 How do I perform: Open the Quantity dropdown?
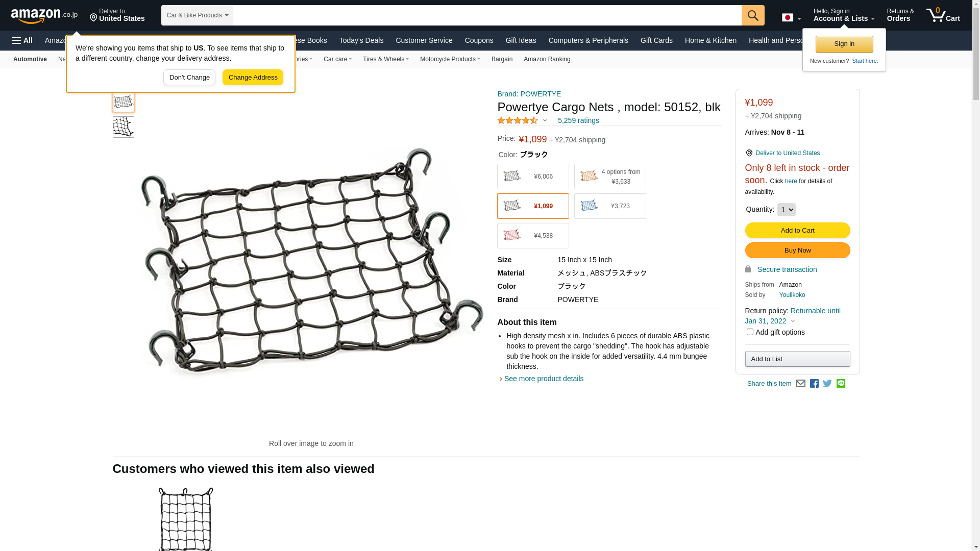[x=786, y=210]
